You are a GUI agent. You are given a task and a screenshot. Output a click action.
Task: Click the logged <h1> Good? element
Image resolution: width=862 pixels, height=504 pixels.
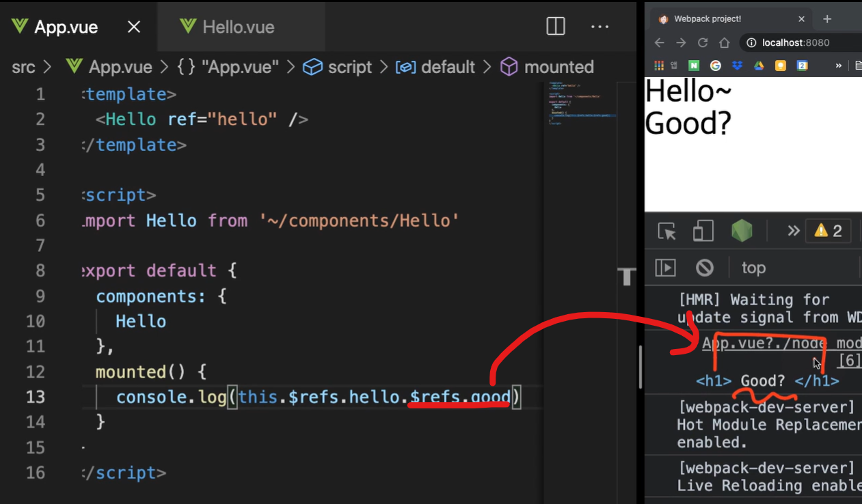point(767,381)
